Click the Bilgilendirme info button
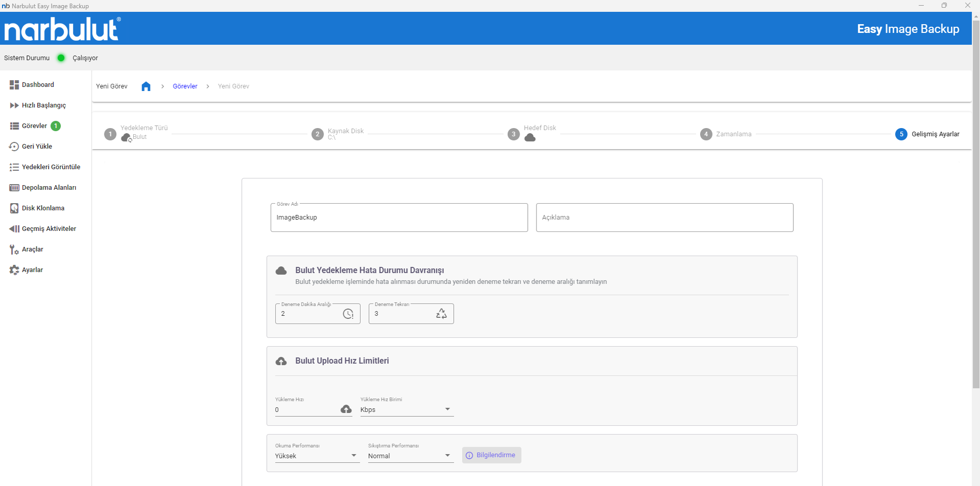 click(491, 455)
